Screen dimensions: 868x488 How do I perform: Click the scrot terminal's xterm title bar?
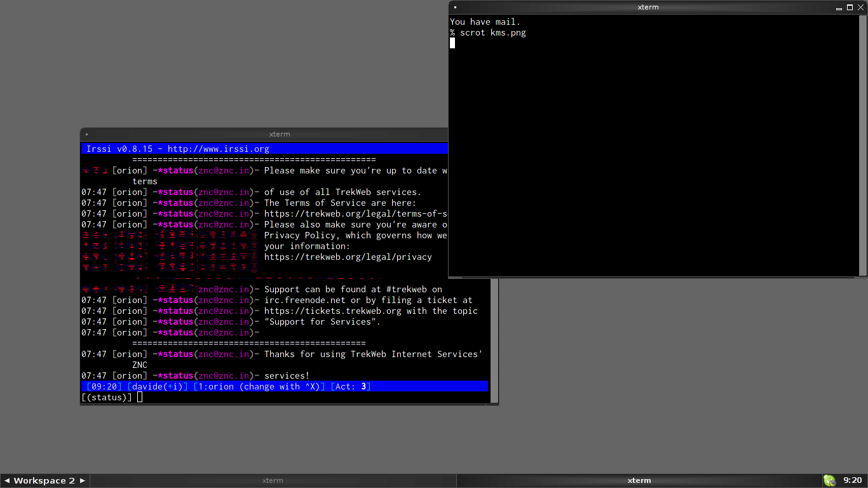click(x=648, y=8)
